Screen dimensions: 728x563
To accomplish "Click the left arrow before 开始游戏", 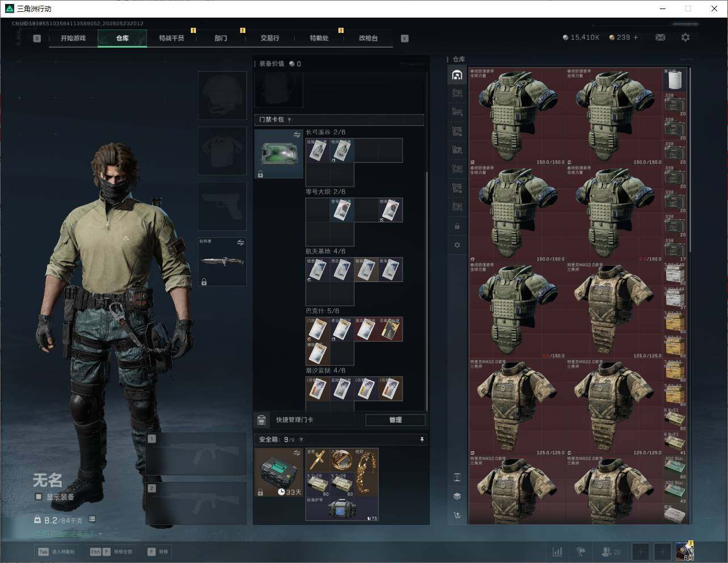I will 37,39.
